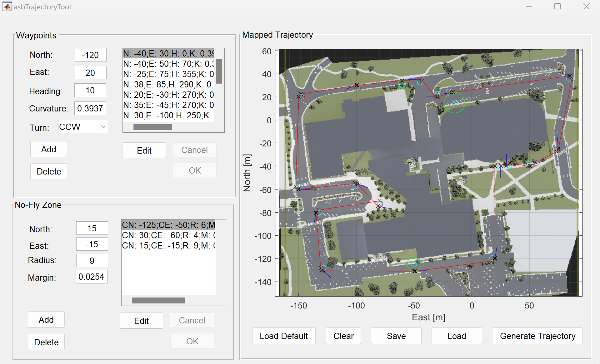Image resolution: width=600 pixels, height=364 pixels.
Task: Load a trajectory file
Action: [x=457, y=336]
